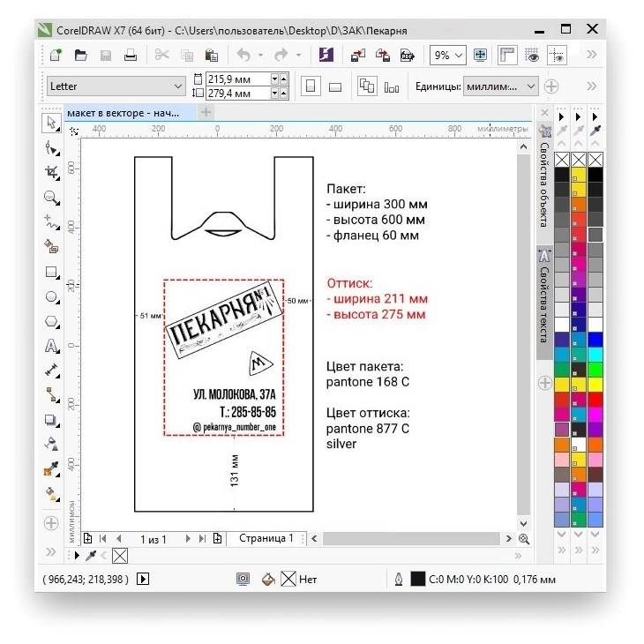
Task: Select the Polygon tool
Action: pos(52,322)
